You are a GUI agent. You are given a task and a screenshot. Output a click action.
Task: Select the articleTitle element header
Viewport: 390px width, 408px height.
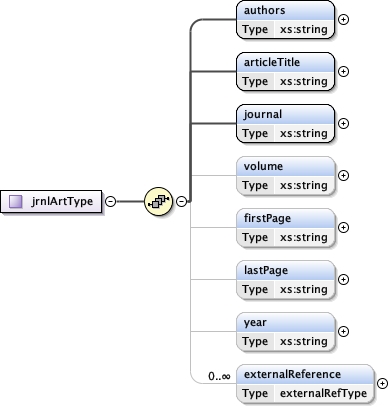pyautogui.click(x=285, y=62)
